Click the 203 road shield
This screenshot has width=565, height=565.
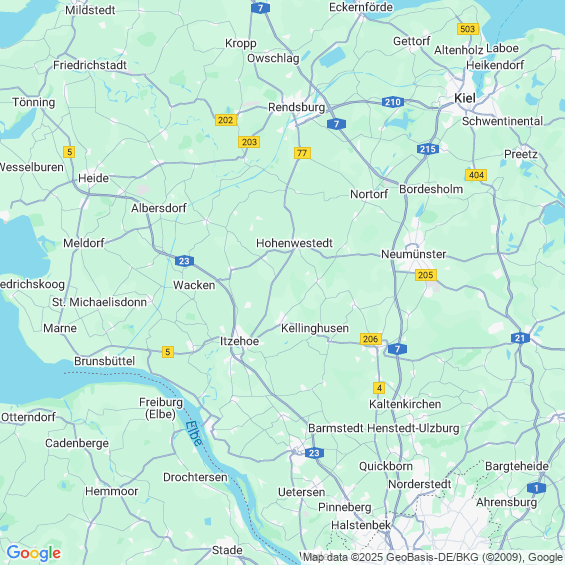click(x=249, y=142)
